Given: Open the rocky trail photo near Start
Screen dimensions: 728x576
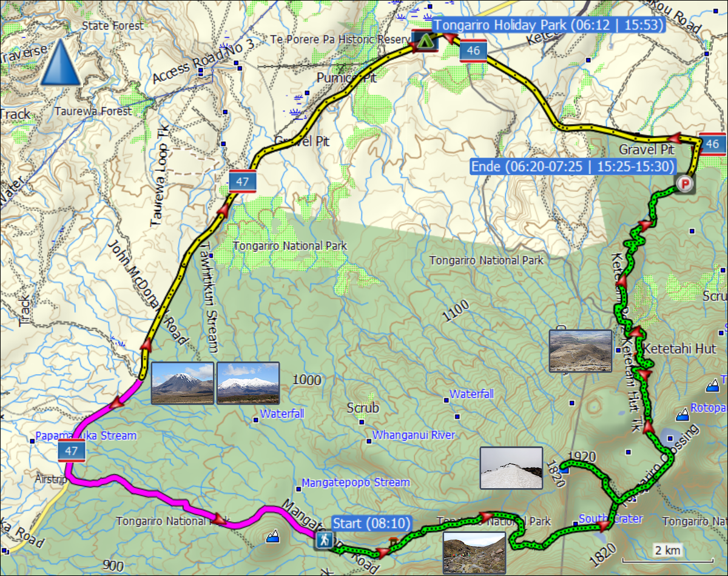Looking at the screenshot, I should point(474,552).
